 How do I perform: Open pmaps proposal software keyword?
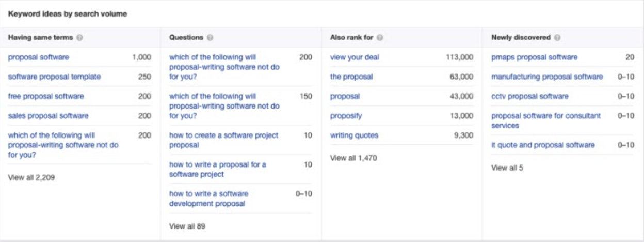point(534,57)
